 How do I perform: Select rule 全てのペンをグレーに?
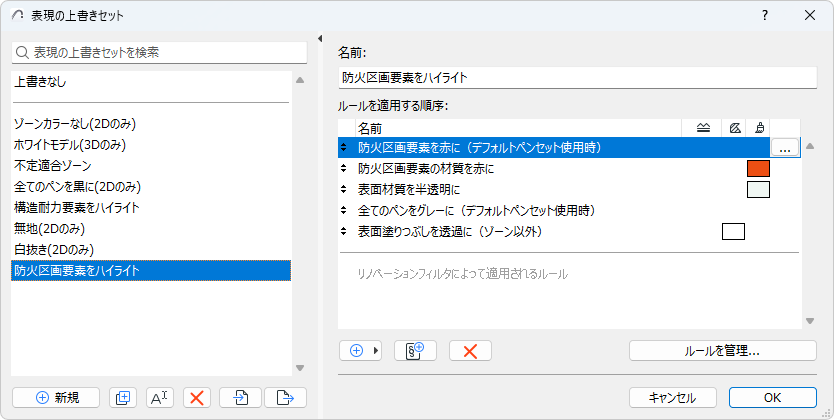point(476,211)
